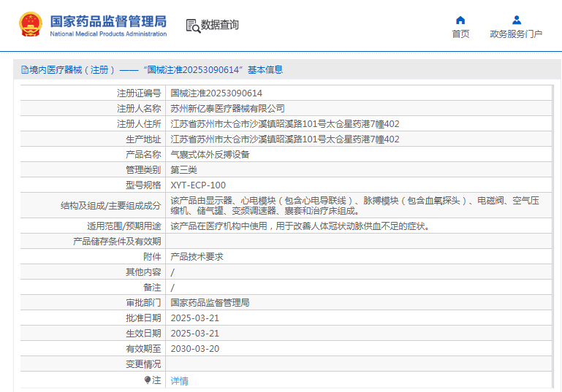Click the document icon before 境内医疗器械
The height and width of the screenshot is (392, 562).
point(25,70)
